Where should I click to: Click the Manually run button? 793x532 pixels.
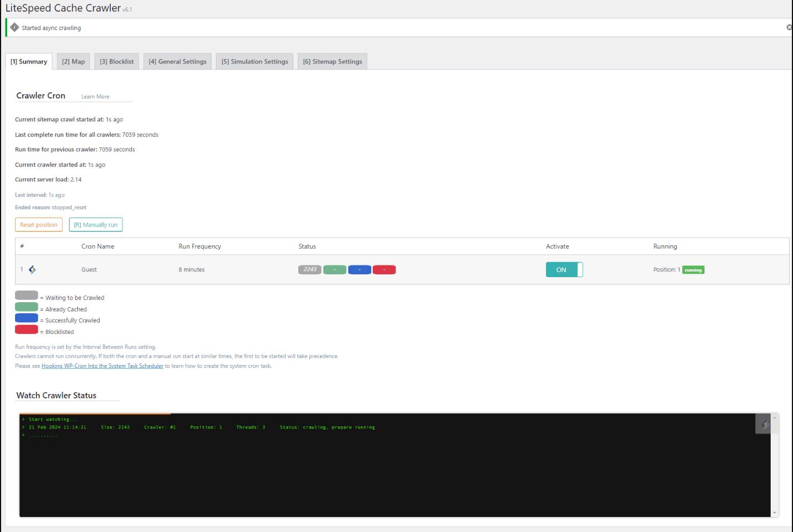96,225
